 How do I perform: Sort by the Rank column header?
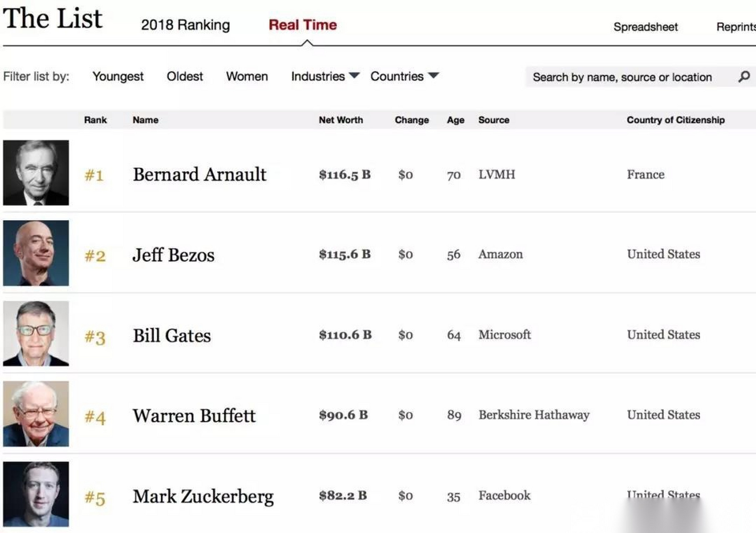[95, 120]
